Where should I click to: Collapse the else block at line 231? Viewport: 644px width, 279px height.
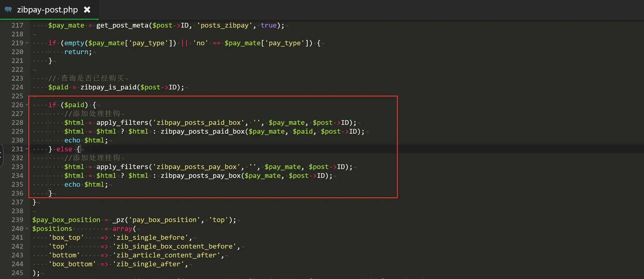click(x=27, y=149)
